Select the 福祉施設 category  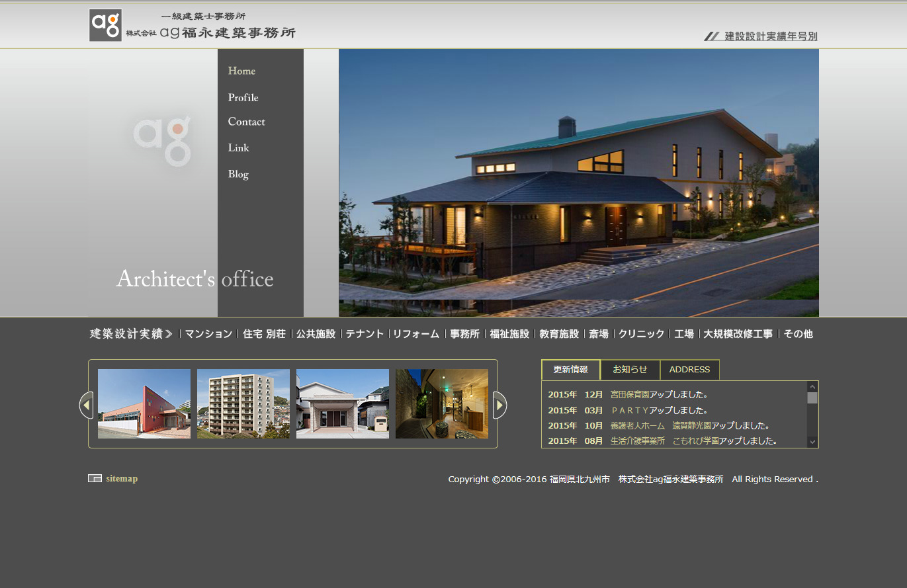(509, 334)
